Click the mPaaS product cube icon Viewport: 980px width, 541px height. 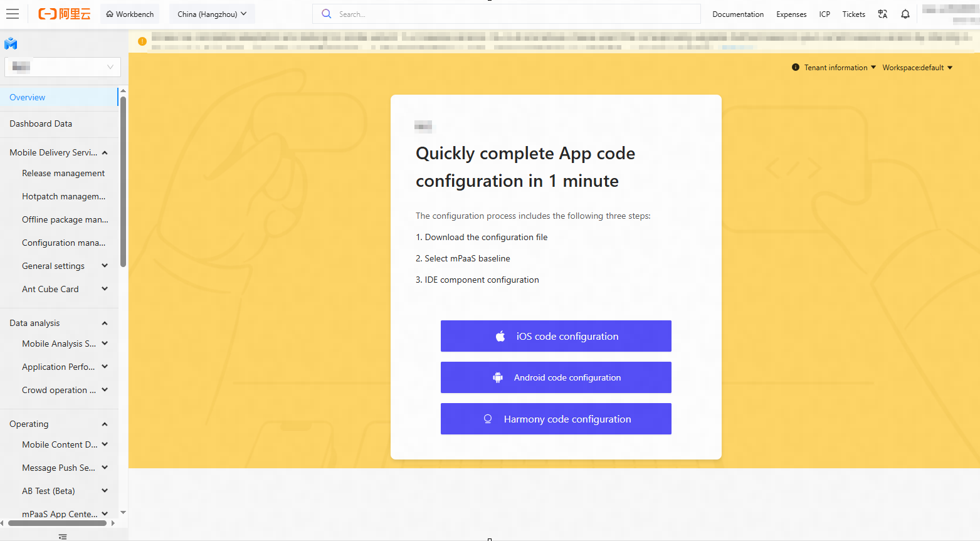[11, 43]
